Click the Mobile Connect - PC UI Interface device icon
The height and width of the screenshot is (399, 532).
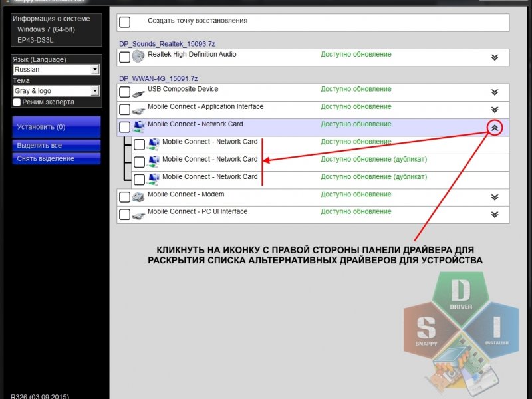click(x=138, y=215)
